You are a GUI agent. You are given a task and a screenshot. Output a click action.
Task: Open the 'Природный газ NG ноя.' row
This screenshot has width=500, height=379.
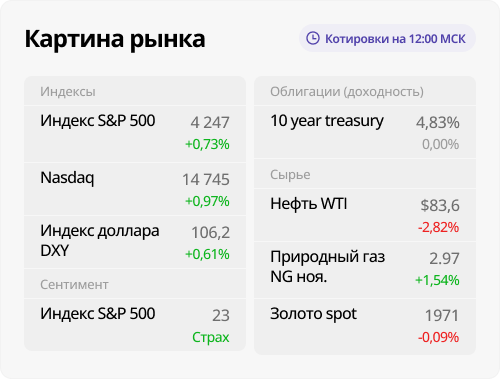[365, 270]
